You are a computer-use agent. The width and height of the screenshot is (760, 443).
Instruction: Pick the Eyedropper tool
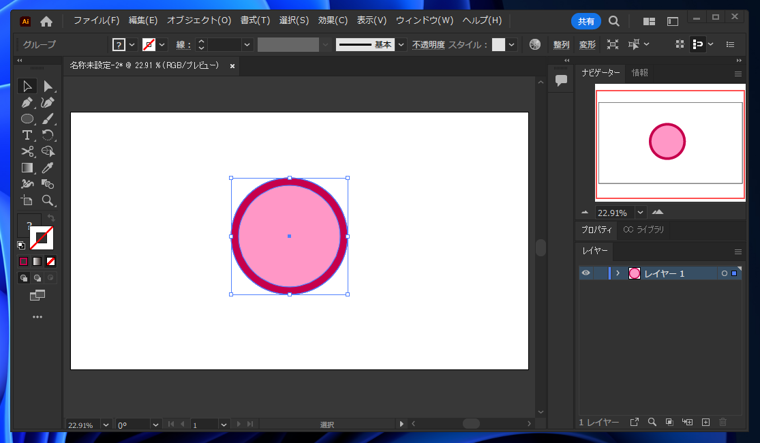pos(47,168)
